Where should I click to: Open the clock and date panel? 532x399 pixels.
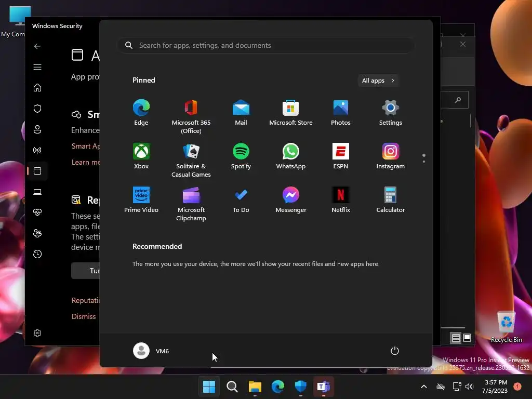495,387
